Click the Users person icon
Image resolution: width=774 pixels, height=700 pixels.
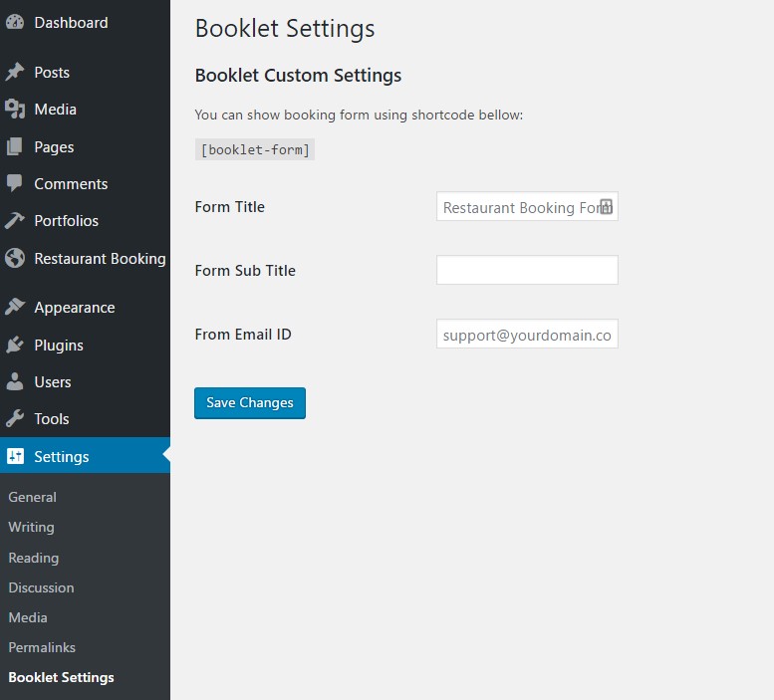point(15,382)
